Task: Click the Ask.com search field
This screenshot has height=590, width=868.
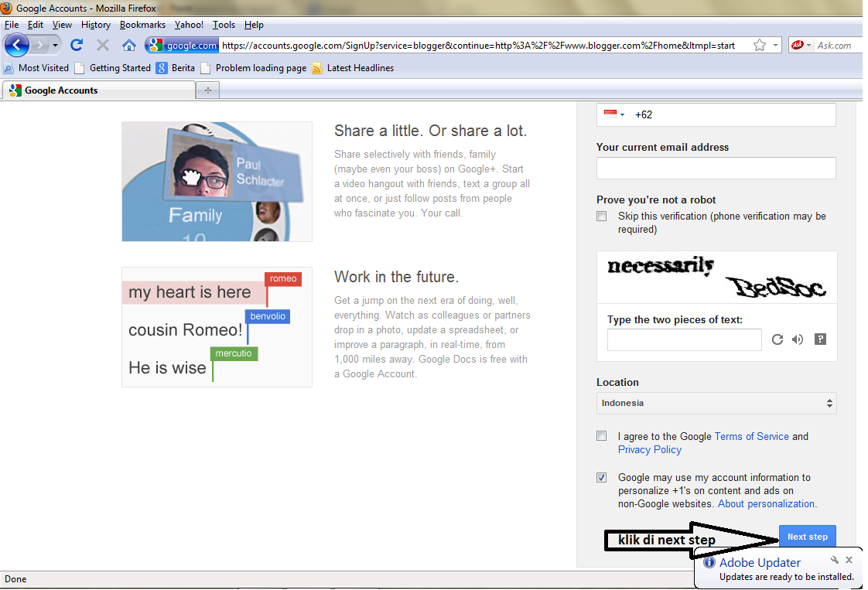Action: pyautogui.click(x=839, y=46)
